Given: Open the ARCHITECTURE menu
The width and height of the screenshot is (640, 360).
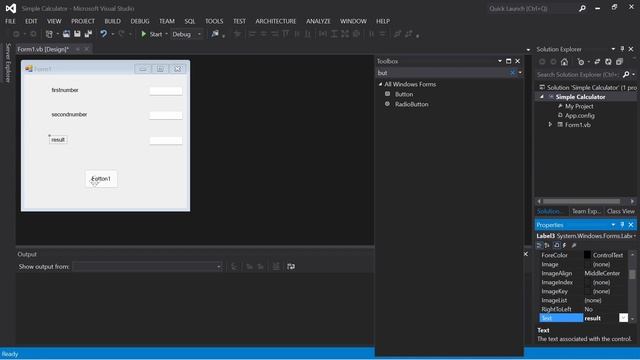Looking at the screenshot, I should click(x=276, y=21).
